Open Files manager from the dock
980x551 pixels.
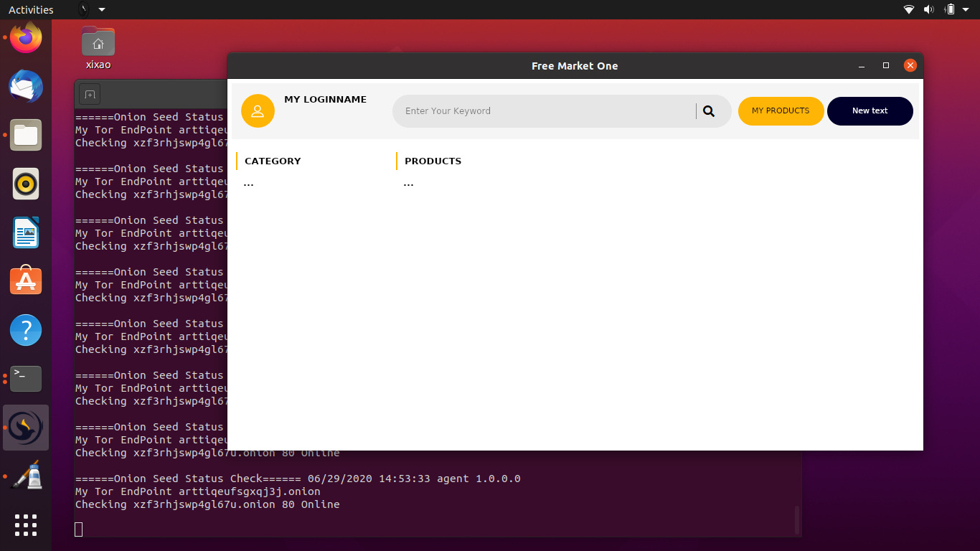click(26, 135)
